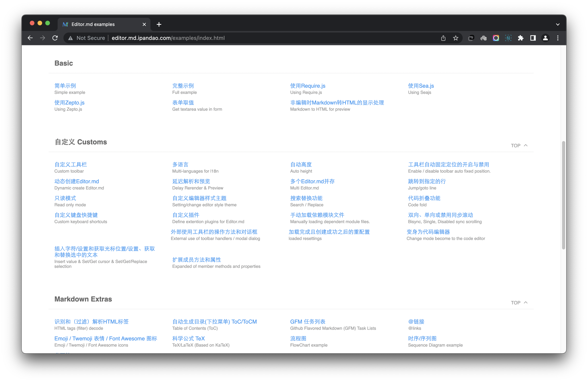Bookmark this page with the star icon
588x382 pixels.
(456, 38)
